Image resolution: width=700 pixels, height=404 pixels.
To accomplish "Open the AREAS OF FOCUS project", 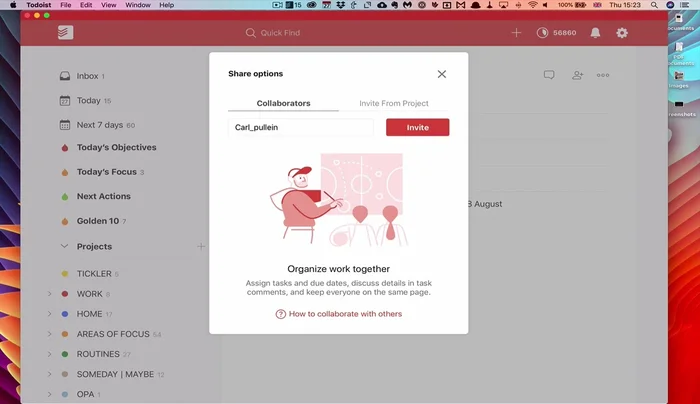I will tap(111, 334).
